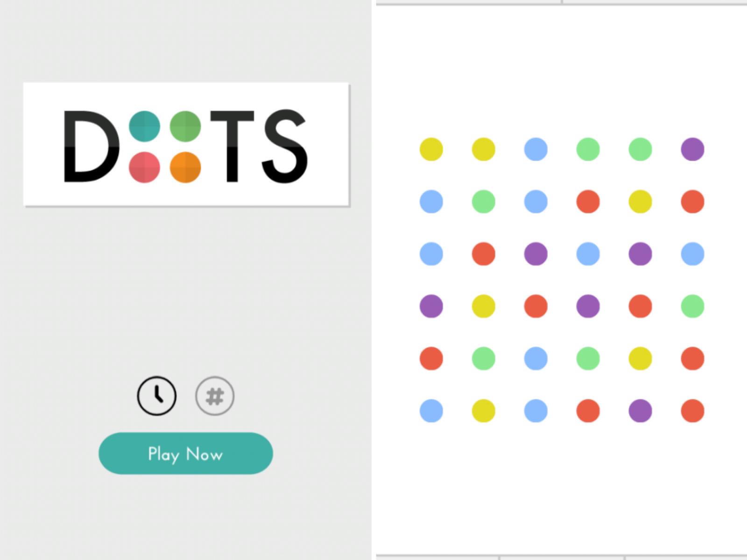Tap the yellow dot in the grid's top-left corner
This screenshot has height=560, width=747.
tap(431, 149)
